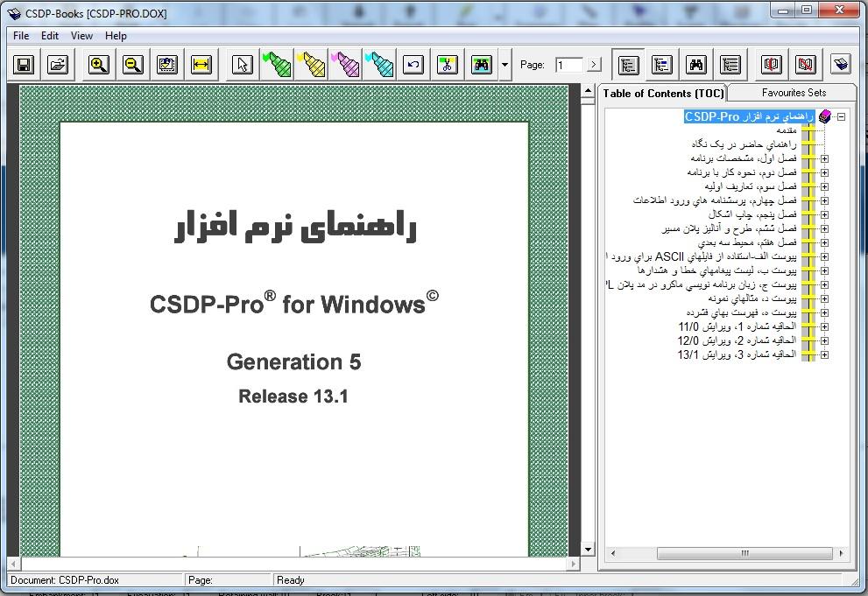Image resolution: width=868 pixels, height=596 pixels.
Task: Click the tree icon with long list lines
Action: [730, 66]
